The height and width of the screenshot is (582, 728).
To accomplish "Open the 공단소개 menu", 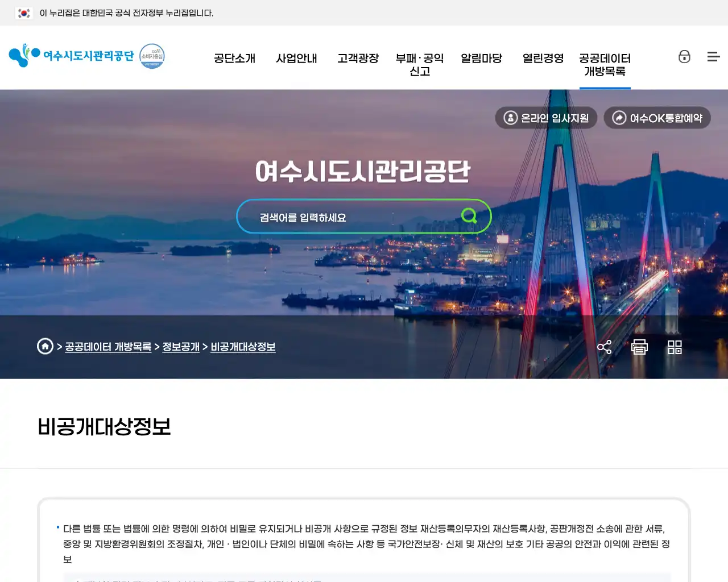I will (234, 58).
